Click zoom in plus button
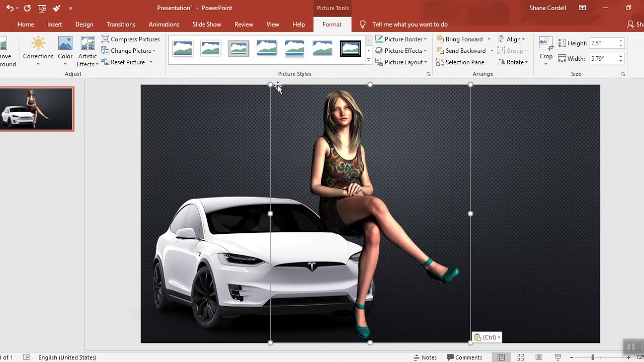Viewport: 644px width, 362px height. point(628,357)
